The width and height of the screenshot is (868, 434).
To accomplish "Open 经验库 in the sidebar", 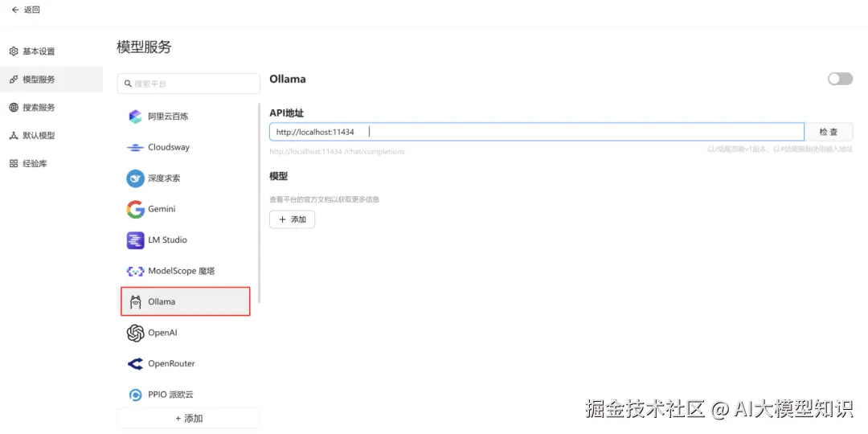I will click(x=51, y=164).
